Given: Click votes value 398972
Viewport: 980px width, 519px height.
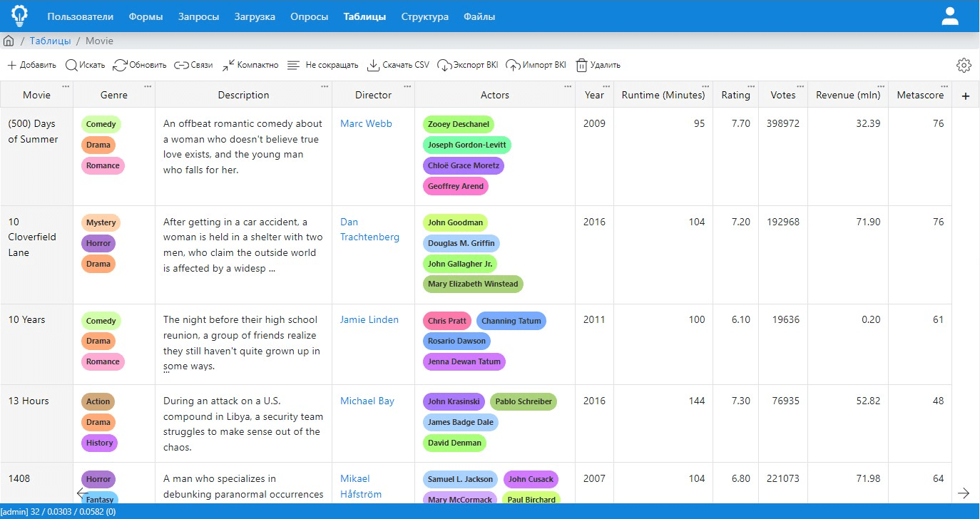Looking at the screenshot, I should pyautogui.click(x=783, y=123).
